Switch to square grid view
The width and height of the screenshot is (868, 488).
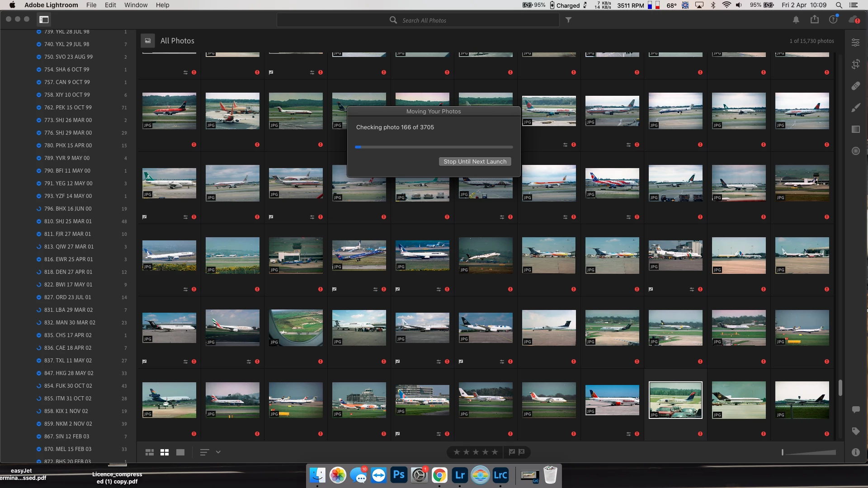tap(165, 452)
